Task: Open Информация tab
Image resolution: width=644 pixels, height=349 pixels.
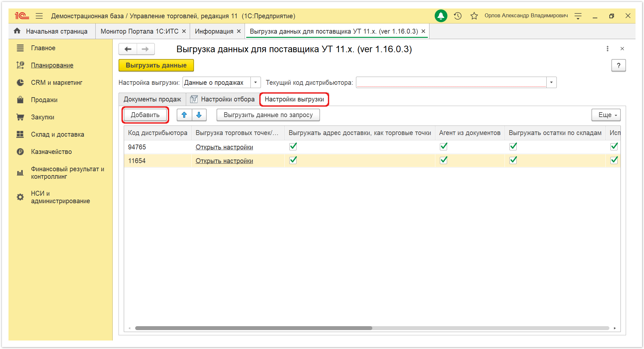Action: pyautogui.click(x=214, y=31)
